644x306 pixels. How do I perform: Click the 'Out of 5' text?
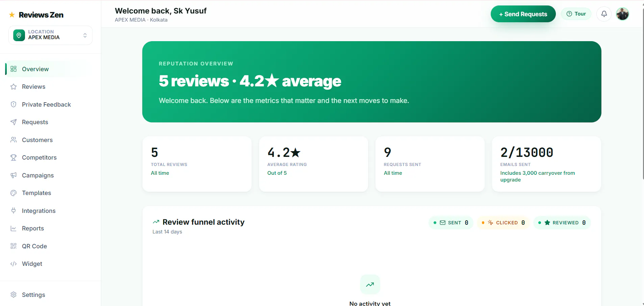coord(277,173)
